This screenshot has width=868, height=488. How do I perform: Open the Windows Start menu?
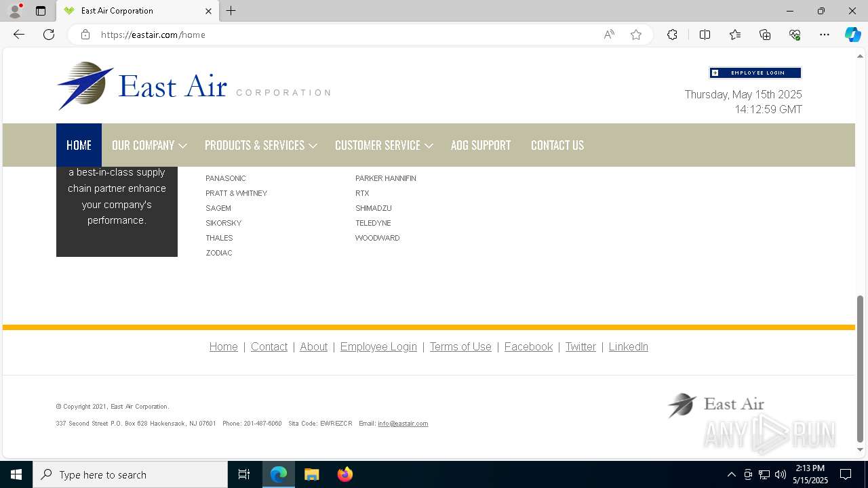[x=16, y=474]
